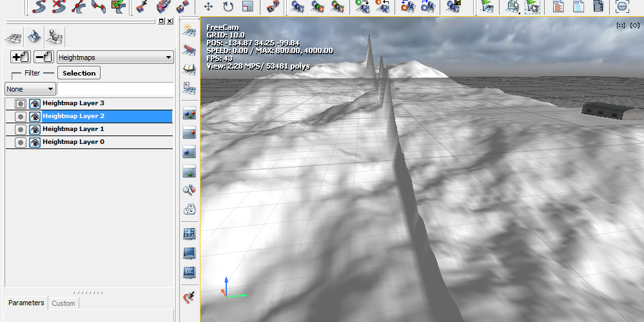This screenshot has height=322, width=644.
Task: Click the green flag with cursor icon
Action: (532, 6)
